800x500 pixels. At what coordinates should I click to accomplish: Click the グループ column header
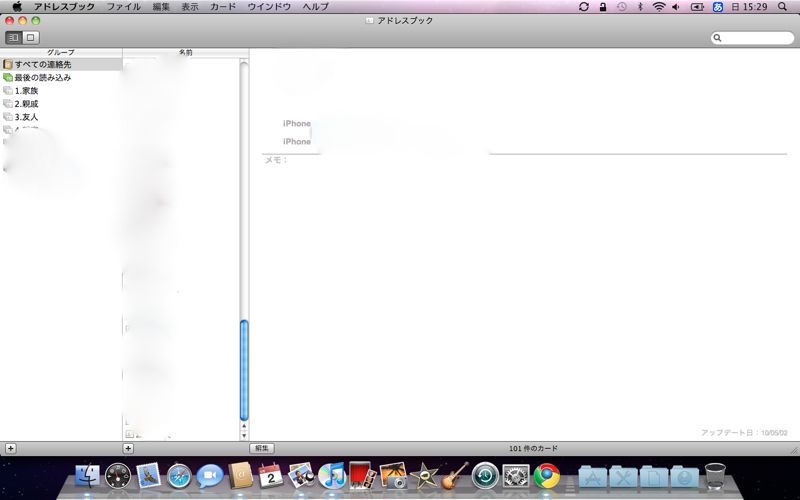61,52
